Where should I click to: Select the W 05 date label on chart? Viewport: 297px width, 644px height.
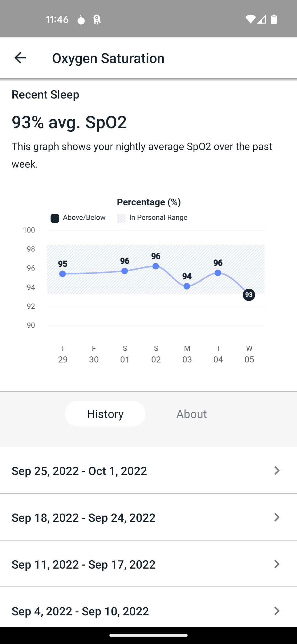[x=249, y=354]
